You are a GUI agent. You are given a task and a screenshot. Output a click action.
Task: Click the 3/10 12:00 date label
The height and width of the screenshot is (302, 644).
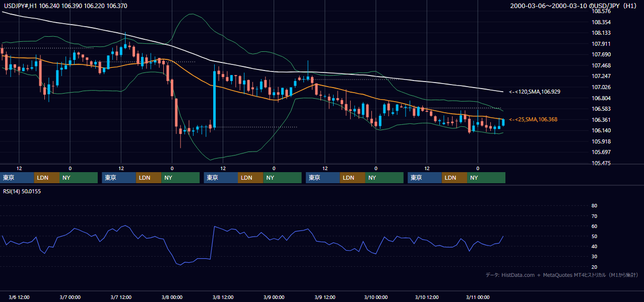click(427, 297)
